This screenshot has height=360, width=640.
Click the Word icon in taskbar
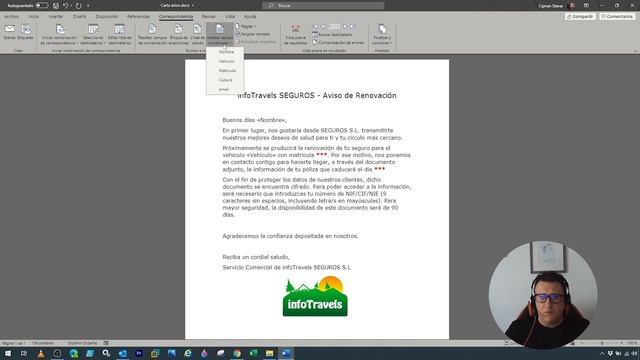286,353
